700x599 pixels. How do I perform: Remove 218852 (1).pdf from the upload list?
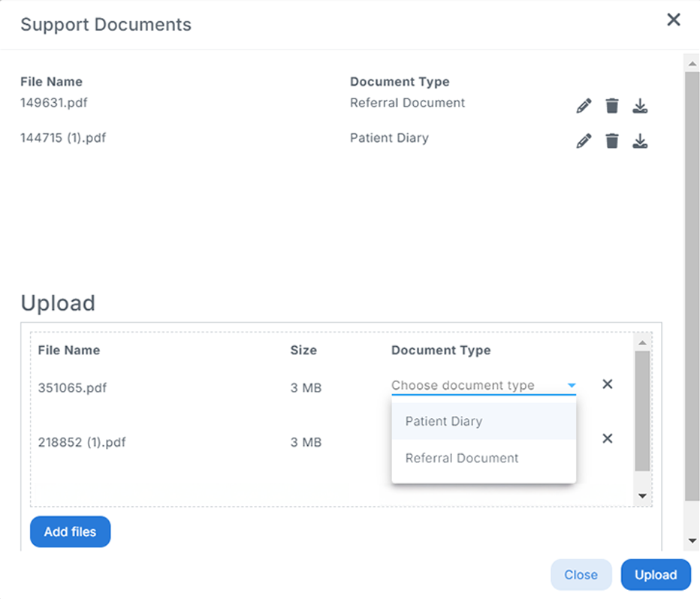point(608,438)
